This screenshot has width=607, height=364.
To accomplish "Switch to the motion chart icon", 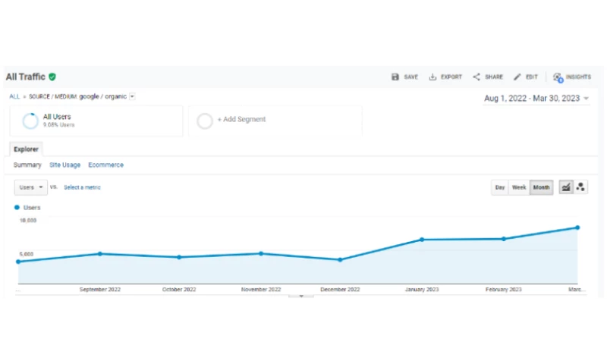I will 580,187.
